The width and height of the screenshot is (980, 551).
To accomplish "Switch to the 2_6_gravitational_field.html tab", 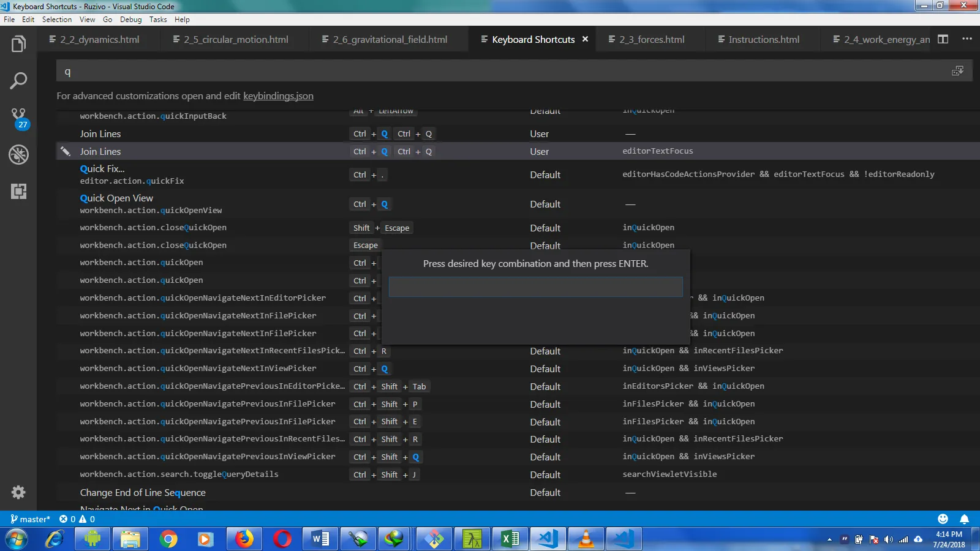I will click(390, 39).
